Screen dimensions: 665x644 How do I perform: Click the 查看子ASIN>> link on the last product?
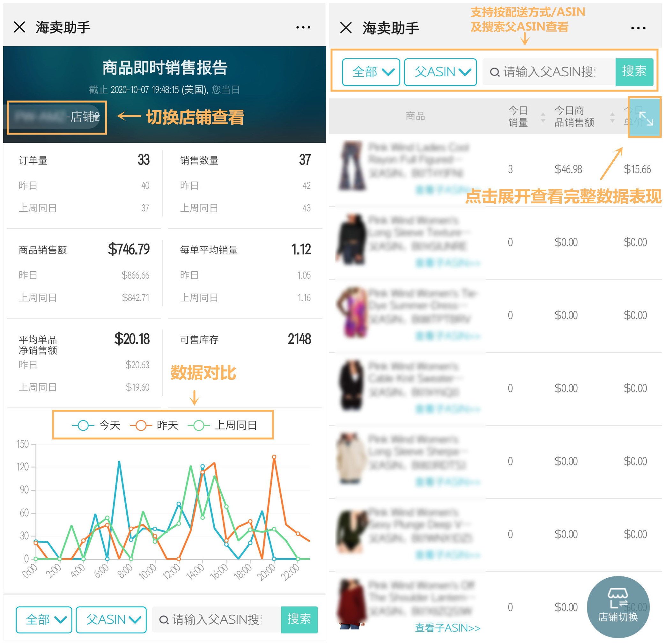click(x=447, y=628)
